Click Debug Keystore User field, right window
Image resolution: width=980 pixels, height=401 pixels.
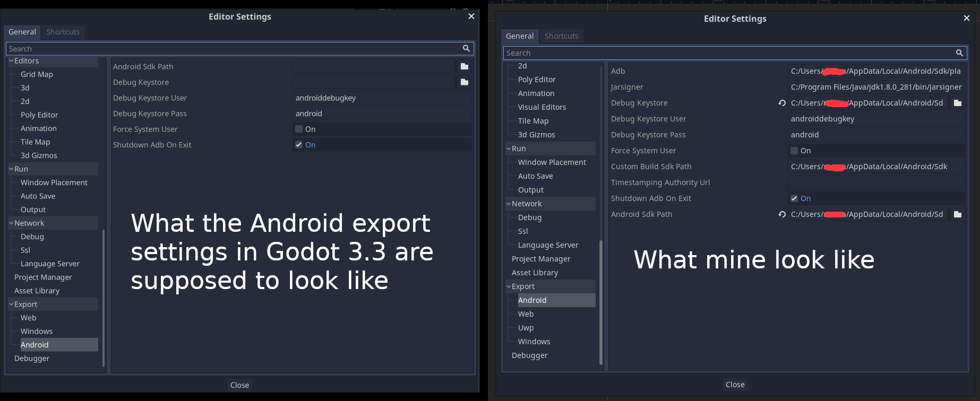point(876,119)
